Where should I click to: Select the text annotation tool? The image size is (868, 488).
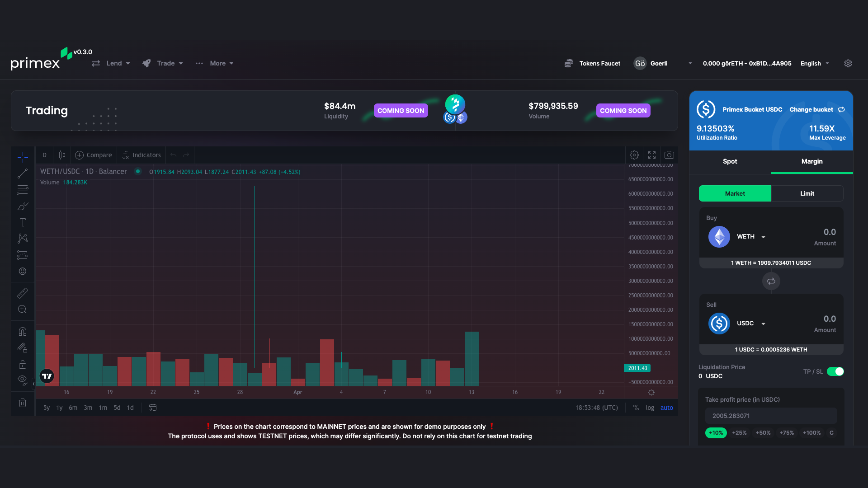pyautogui.click(x=23, y=222)
